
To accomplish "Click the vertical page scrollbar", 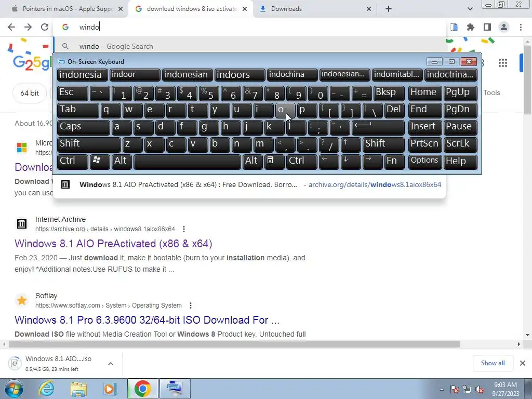I will (x=528, y=79).
